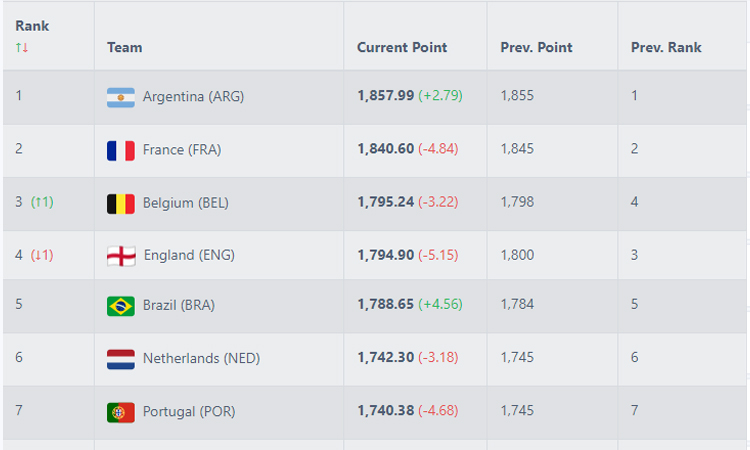The width and height of the screenshot is (750, 450).
Task: Open the France (FRA) team link
Action: [182, 150]
